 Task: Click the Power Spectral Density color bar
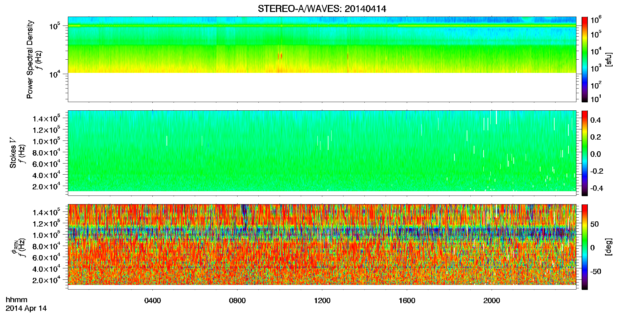585,59
